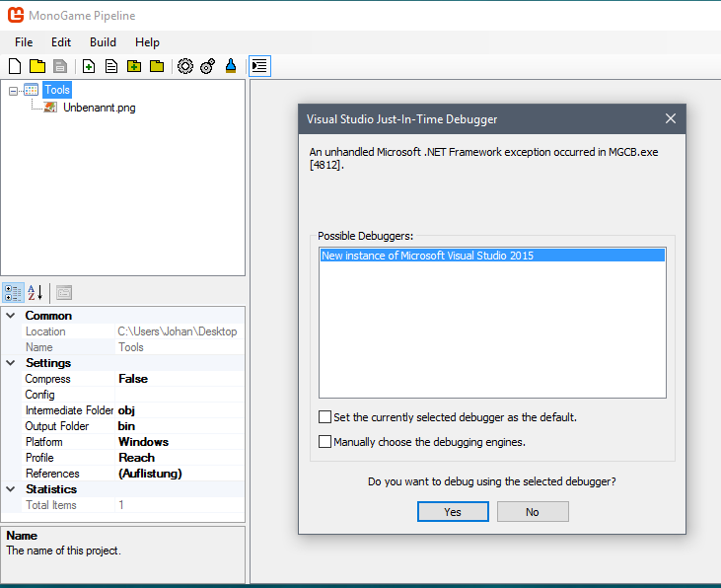Save the project with the floppy disk icon
The height and width of the screenshot is (588, 721).
click(x=60, y=66)
